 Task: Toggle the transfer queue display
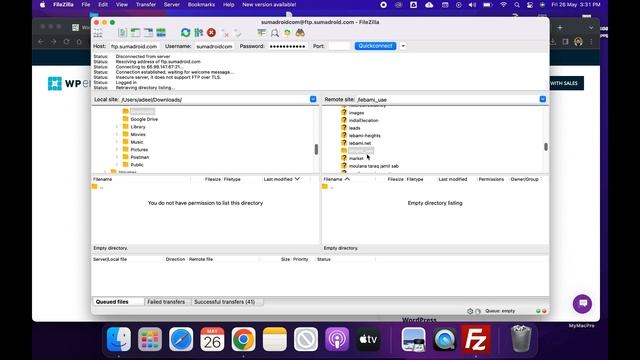161,33
